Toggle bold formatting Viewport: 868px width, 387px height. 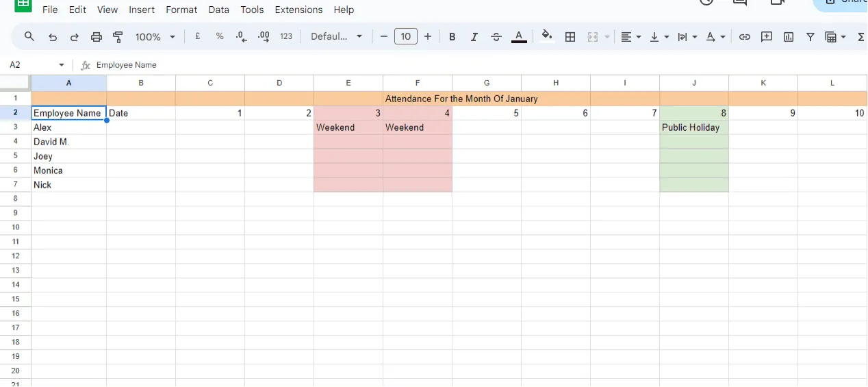(x=452, y=37)
